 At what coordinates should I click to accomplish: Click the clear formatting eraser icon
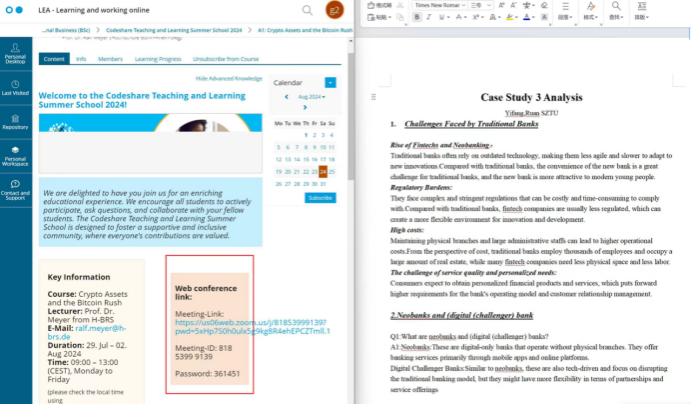tap(544, 5)
